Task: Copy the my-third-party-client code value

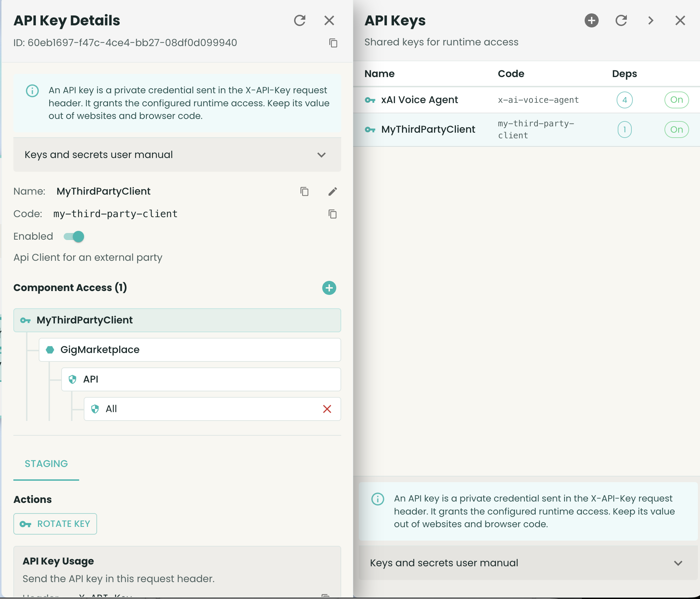Action: tap(333, 214)
